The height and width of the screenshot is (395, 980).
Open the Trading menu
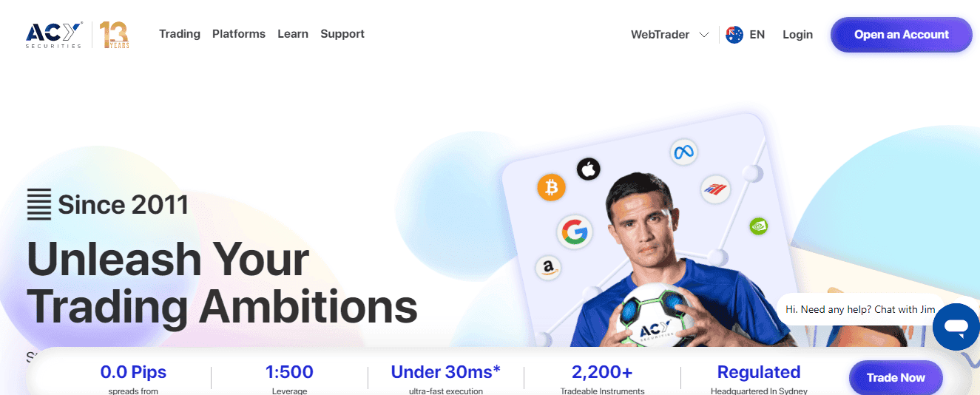point(180,34)
